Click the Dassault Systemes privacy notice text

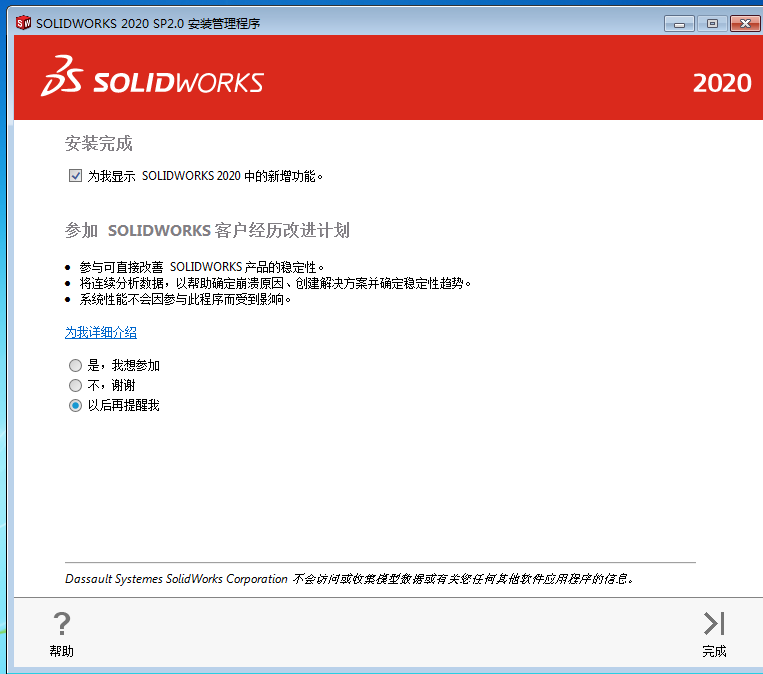(349, 579)
